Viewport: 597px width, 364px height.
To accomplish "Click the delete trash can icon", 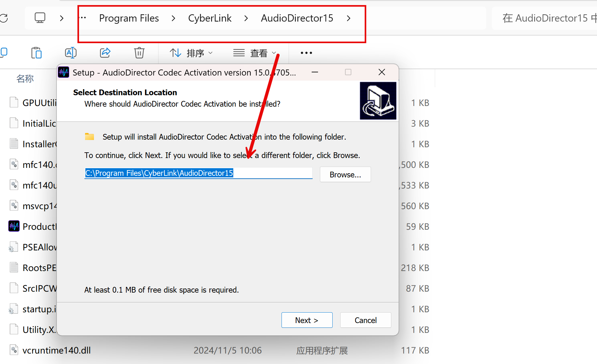I will point(139,53).
